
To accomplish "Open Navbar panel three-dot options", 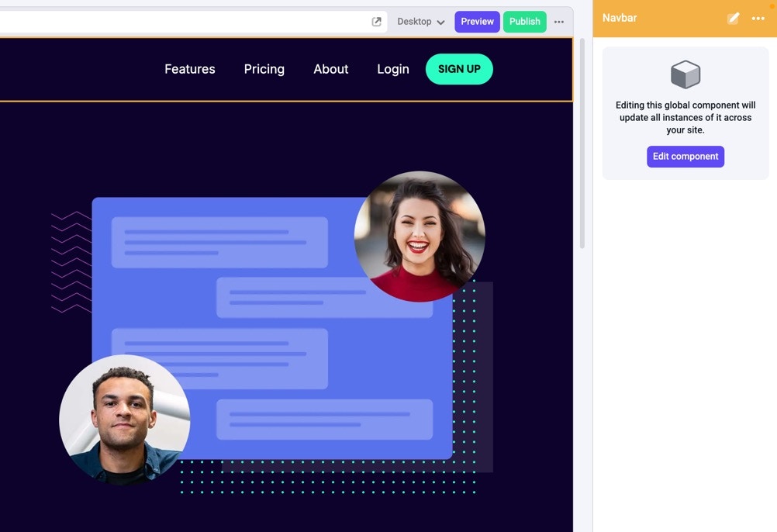I will pyautogui.click(x=758, y=19).
